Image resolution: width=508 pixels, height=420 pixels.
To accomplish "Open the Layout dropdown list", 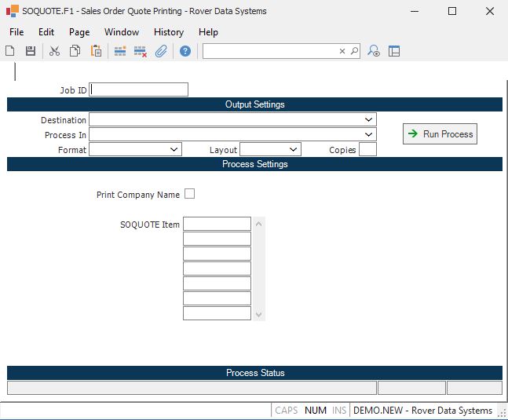I will pos(294,149).
